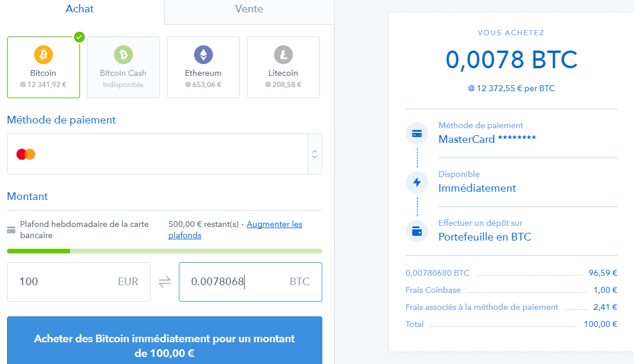Screen dimensions: 634x364
Task: Click the Montant section heading
Action: click(x=28, y=196)
